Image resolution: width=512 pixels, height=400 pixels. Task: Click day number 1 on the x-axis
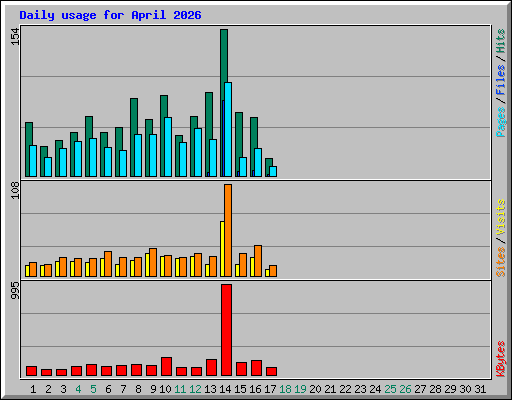point(33,389)
